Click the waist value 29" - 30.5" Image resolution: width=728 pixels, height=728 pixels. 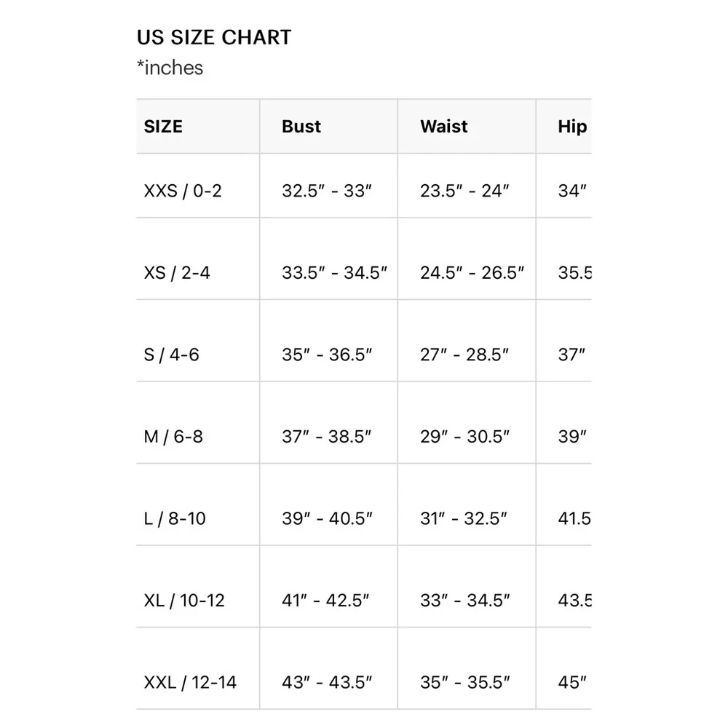[464, 436]
